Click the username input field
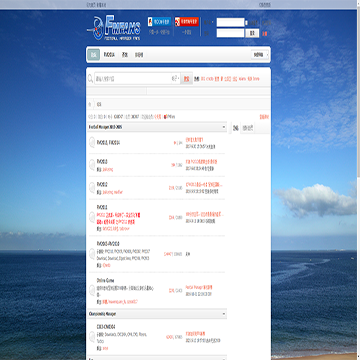This screenshot has height=360, width=360. point(230,22)
